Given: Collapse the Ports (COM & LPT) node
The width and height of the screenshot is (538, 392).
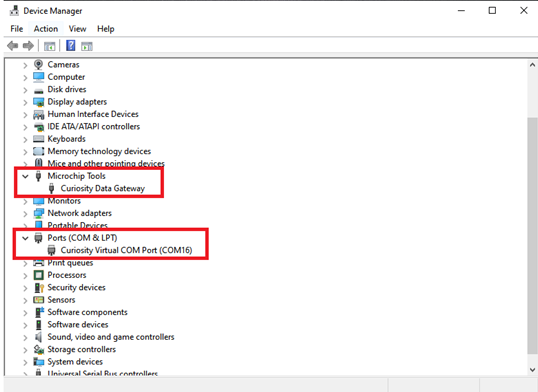Looking at the screenshot, I should [x=25, y=238].
